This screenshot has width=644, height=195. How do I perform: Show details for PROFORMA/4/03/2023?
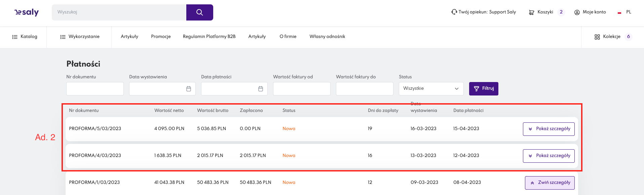[x=548, y=156]
